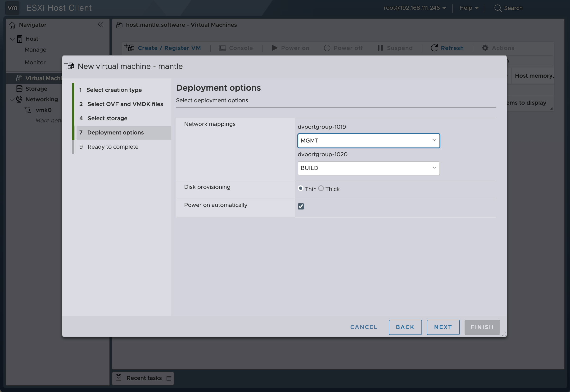Open the BUILD network mapping dropdown
The width and height of the screenshot is (570, 392).
pos(368,168)
